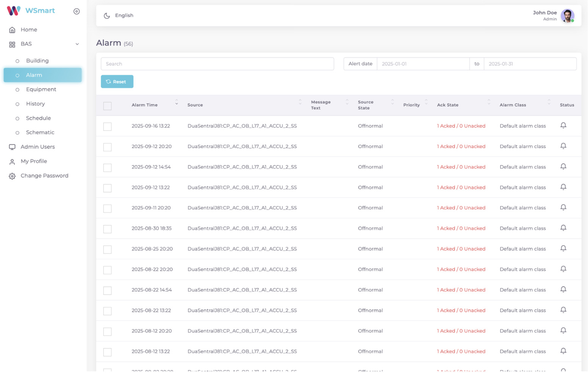Sort by Source column arrows

(300, 102)
